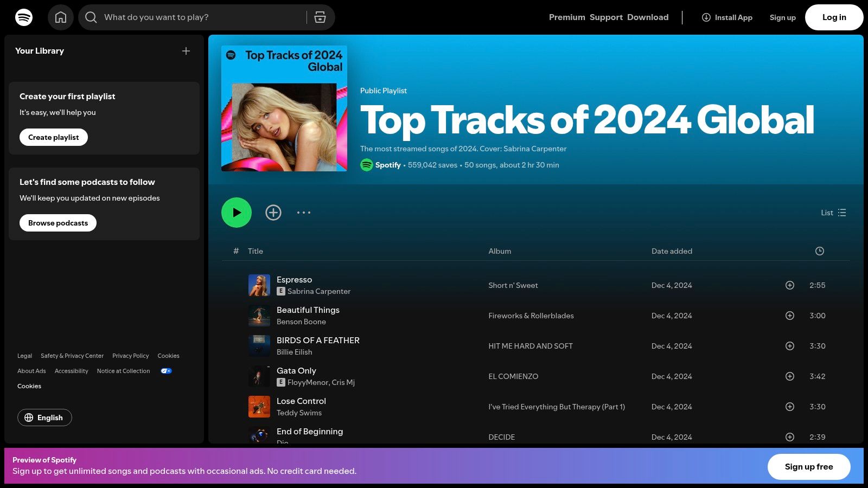Open Privacy Policy footer link

click(x=131, y=356)
